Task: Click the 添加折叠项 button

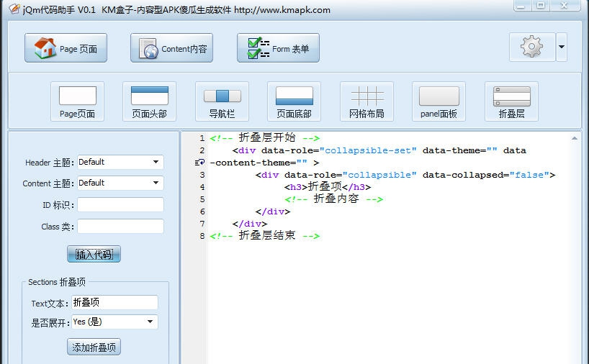Action: [94, 347]
